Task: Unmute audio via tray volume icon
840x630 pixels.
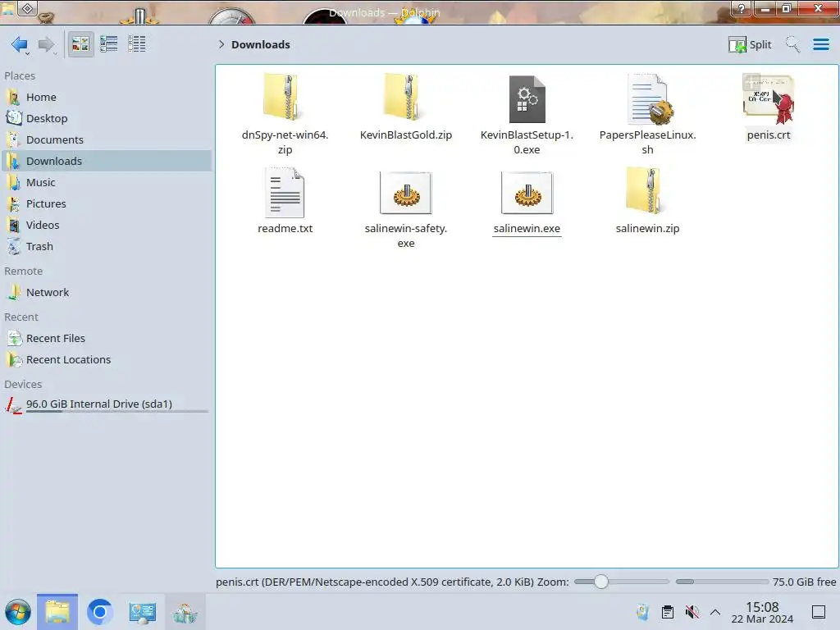Action: 692,612
